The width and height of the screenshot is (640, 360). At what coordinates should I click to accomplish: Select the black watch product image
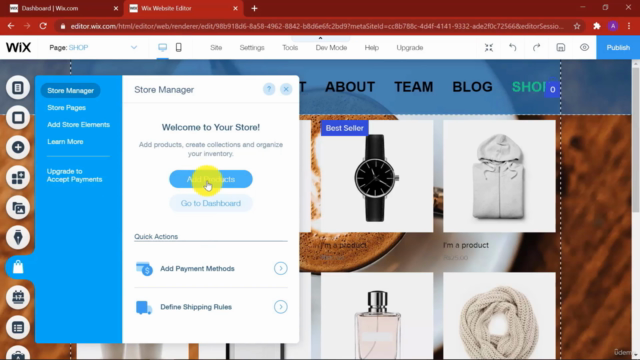tap(377, 176)
